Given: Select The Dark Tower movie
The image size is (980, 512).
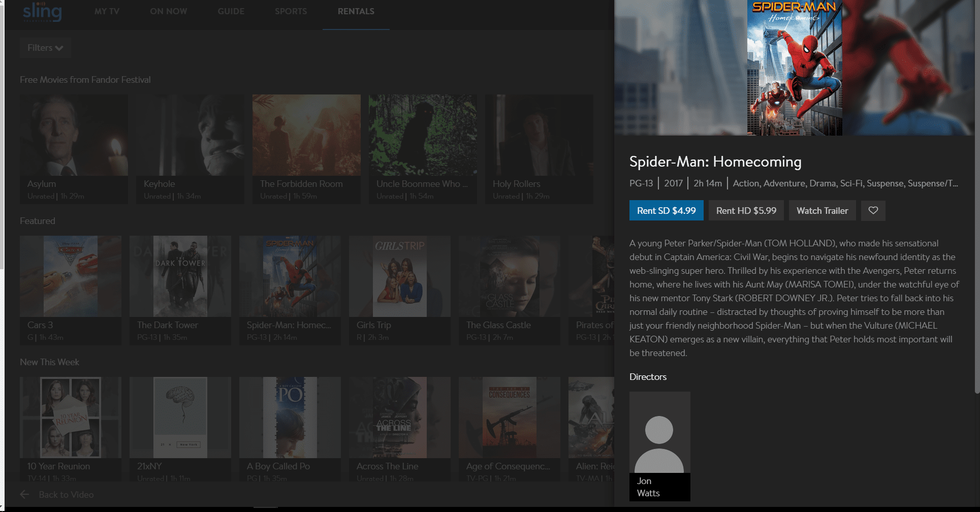Looking at the screenshot, I should click(x=180, y=290).
